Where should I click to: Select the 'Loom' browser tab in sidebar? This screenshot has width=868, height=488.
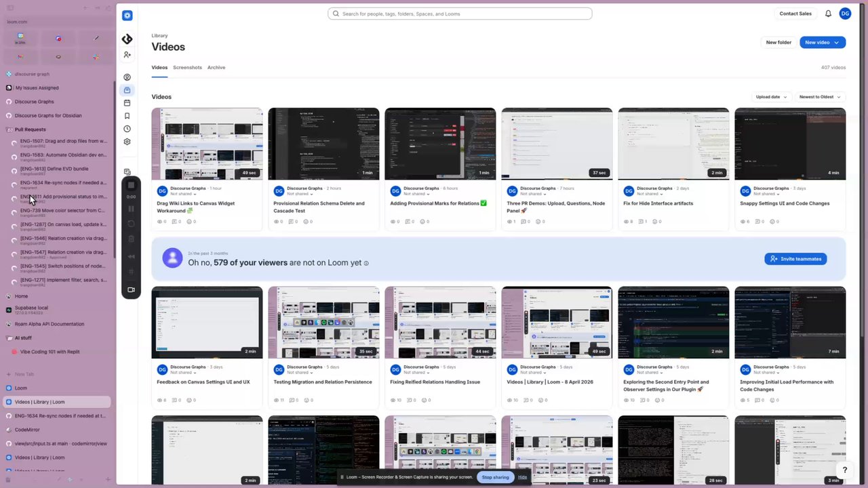(57, 388)
